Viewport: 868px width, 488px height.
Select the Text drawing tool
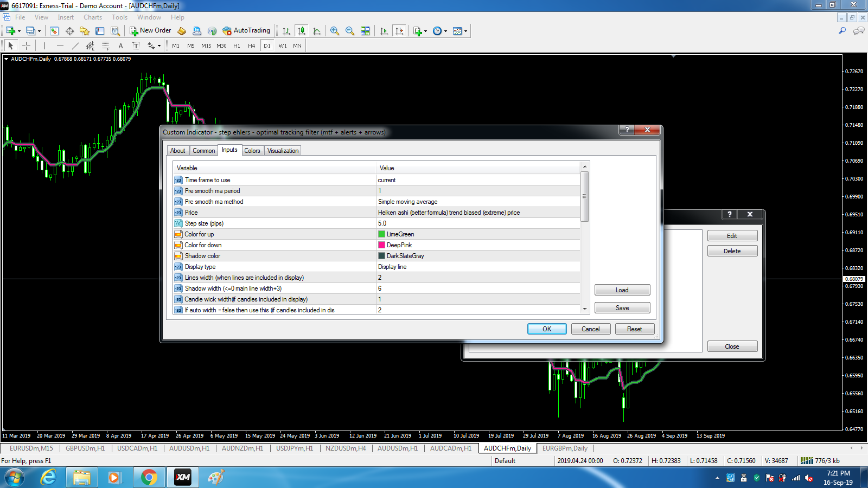pyautogui.click(x=120, y=46)
